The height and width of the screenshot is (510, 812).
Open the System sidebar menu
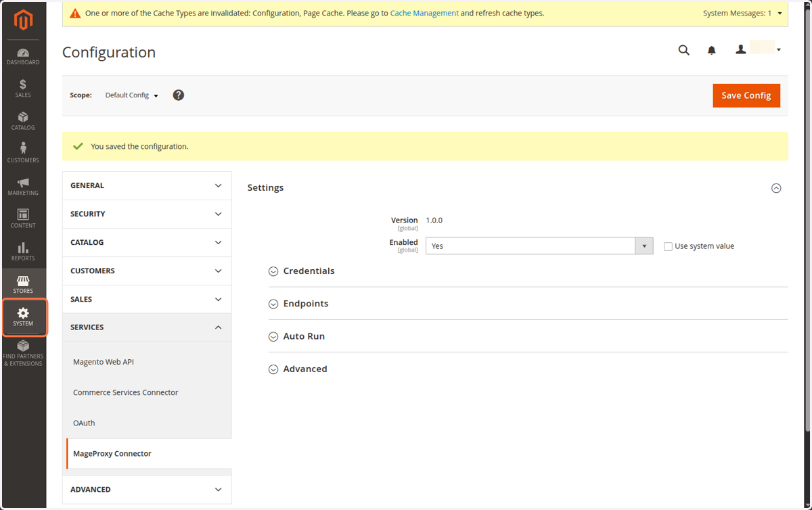pyautogui.click(x=23, y=317)
